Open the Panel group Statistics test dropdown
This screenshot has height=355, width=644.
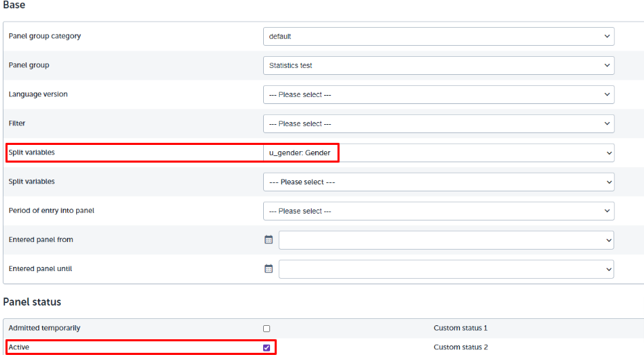coord(438,65)
